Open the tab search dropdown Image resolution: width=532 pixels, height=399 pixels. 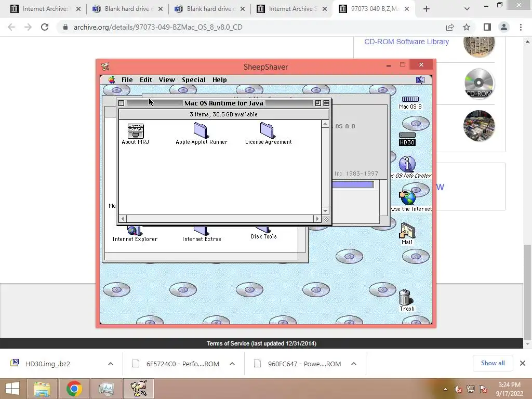pos(467,9)
